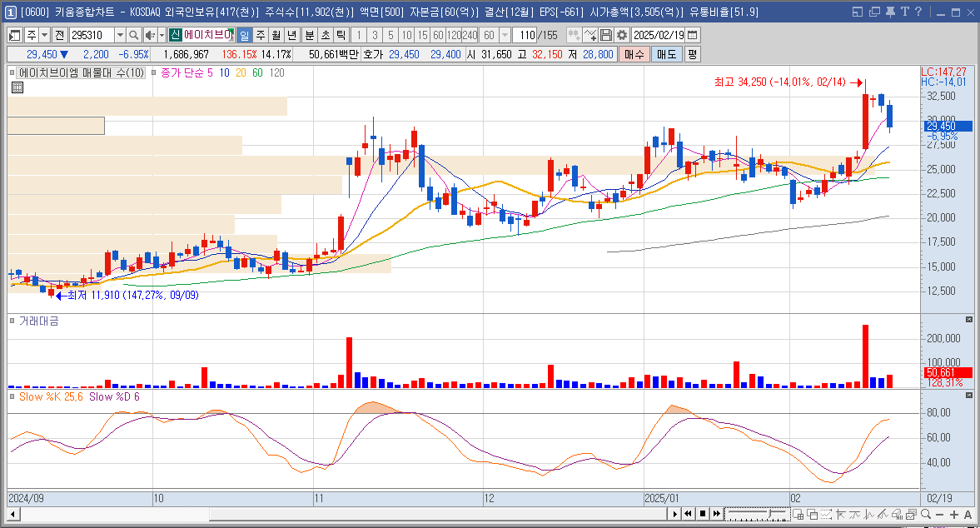Select the 5 interval preset button

391,35
